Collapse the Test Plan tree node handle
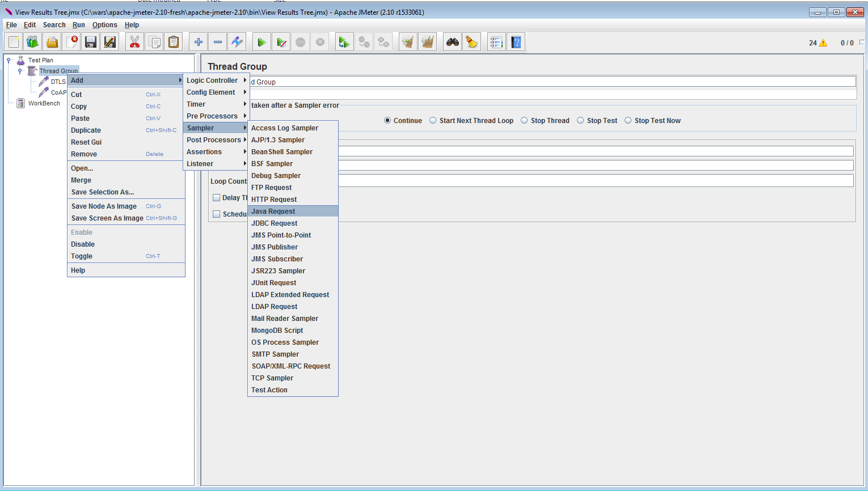This screenshot has height=491, width=868. click(x=9, y=60)
